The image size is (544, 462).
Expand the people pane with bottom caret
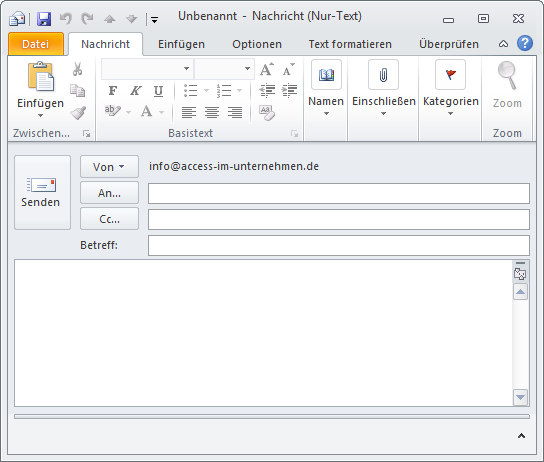tap(521, 436)
